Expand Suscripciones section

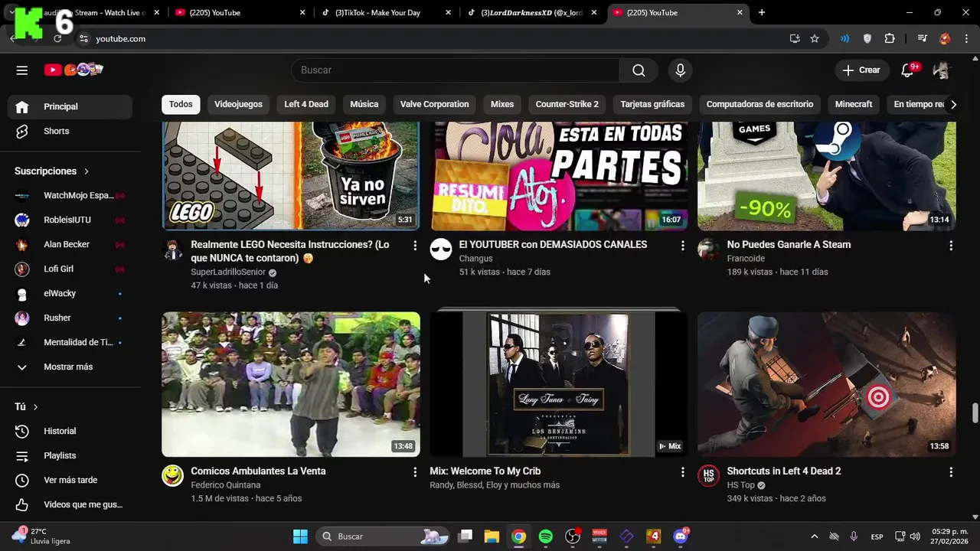pyautogui.click(x=52, y=171)
